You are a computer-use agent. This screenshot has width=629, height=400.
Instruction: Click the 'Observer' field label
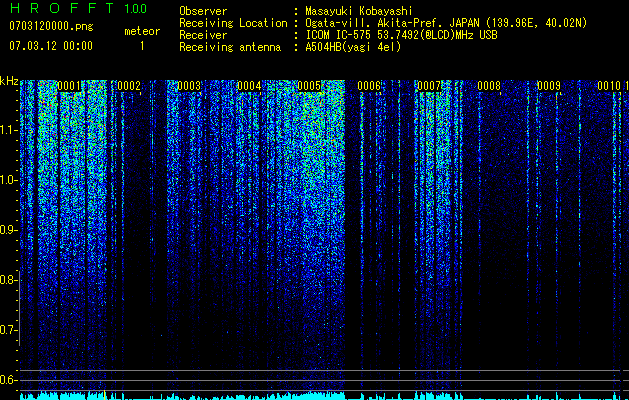pos(203,11)
